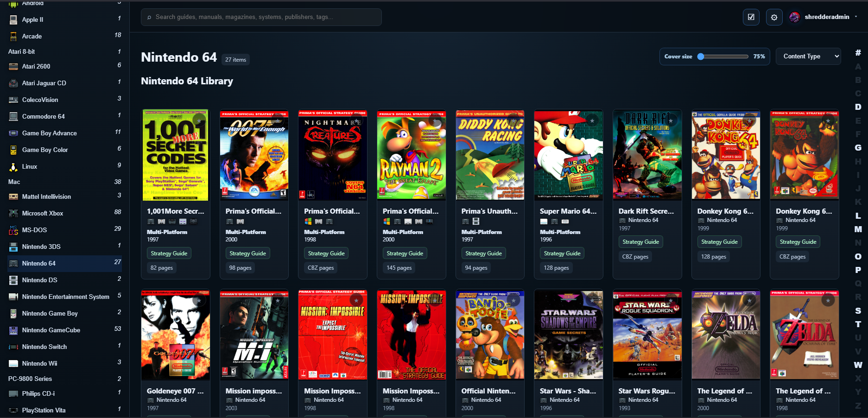
Task: Expand the shredderadmin user menu arrow
Action: point(856,17)
